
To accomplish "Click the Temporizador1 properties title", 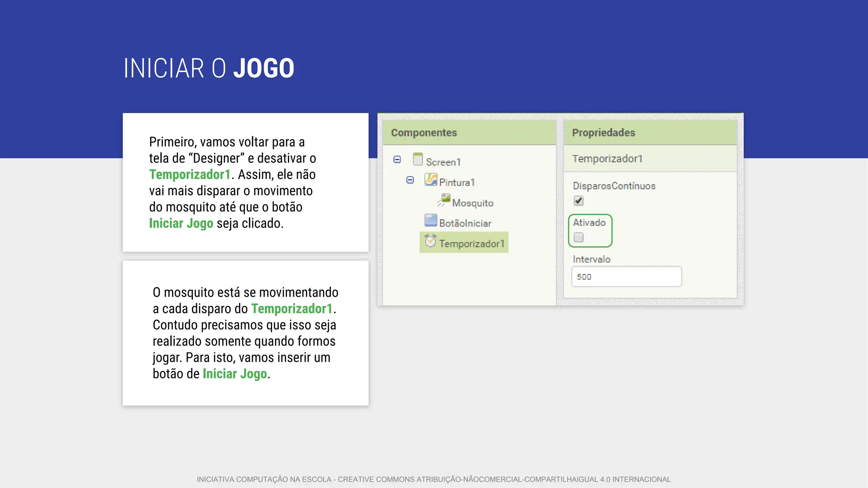I will [607, 159].
